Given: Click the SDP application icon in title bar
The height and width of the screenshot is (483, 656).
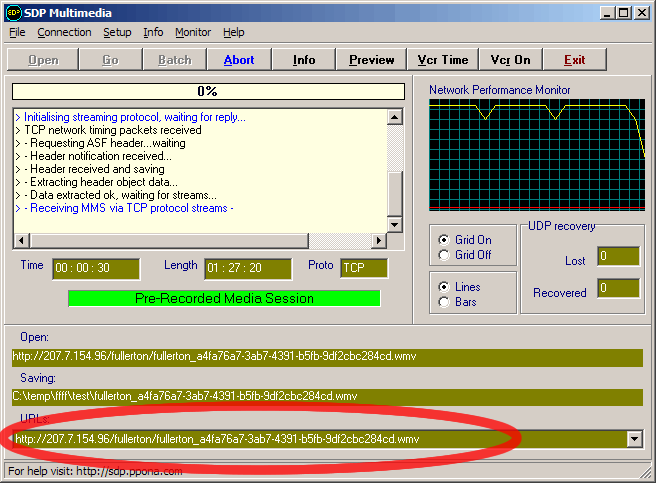Looking at the screenshot, I should (x=13, y=12).
